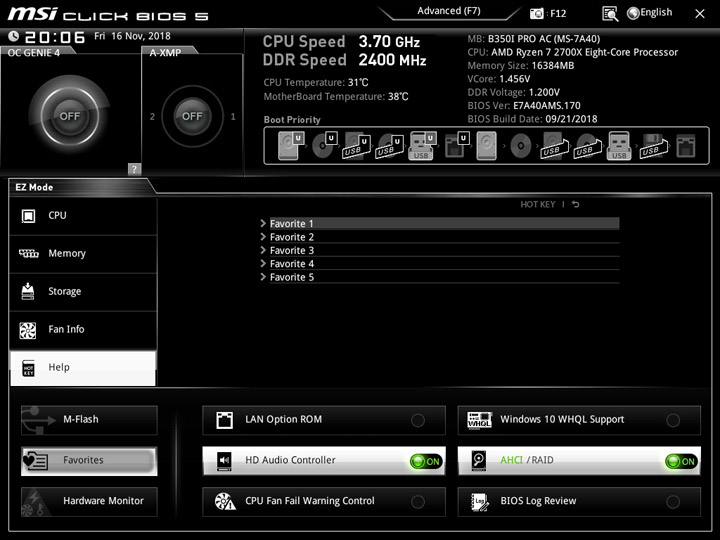This screenshot has width=720, height=540.
Task: Open the question mark help for OC Genie
Action: click(x=134, y=169)
